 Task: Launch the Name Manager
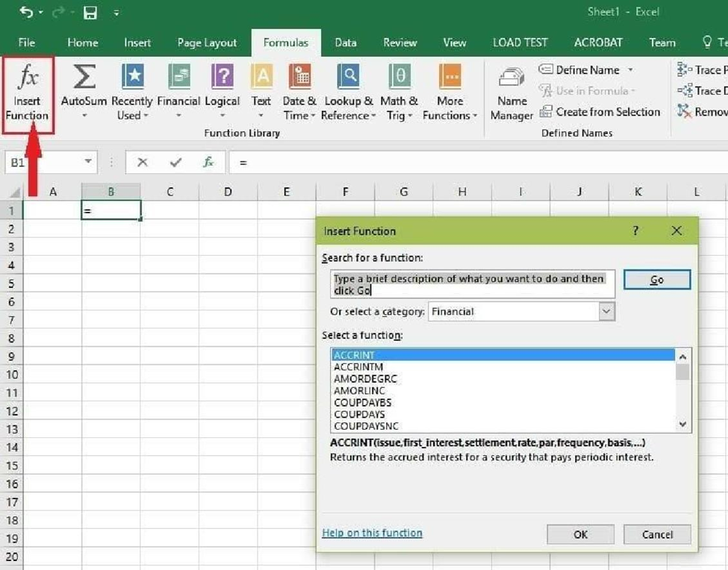click(x=511, y=93)
